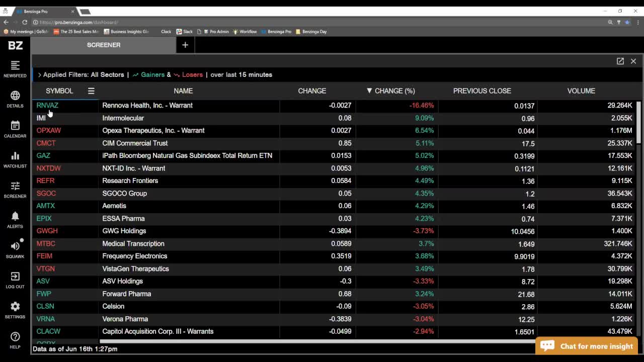Select the GAZ ticker symbol

pyautogui.click(x=43, y=156)
